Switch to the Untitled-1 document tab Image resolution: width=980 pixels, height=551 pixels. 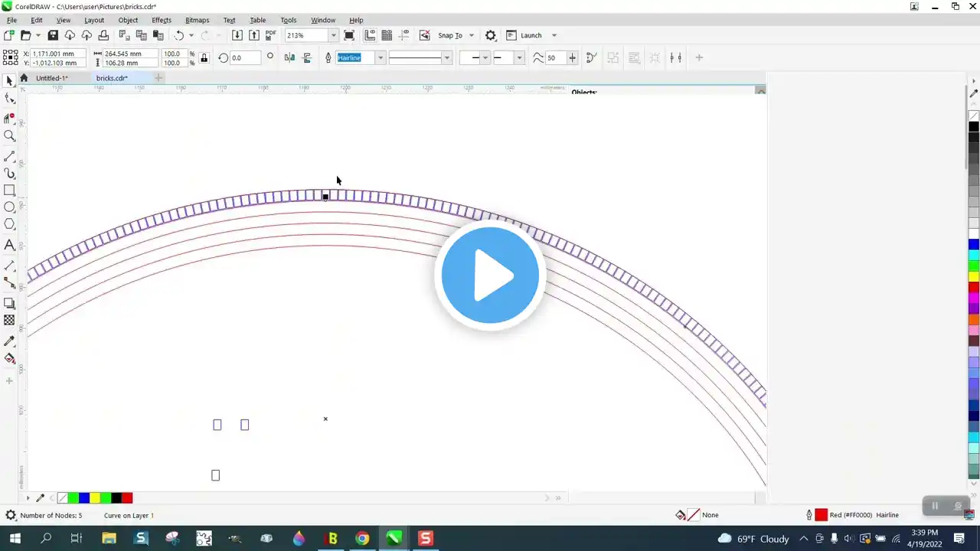[51, 78]
